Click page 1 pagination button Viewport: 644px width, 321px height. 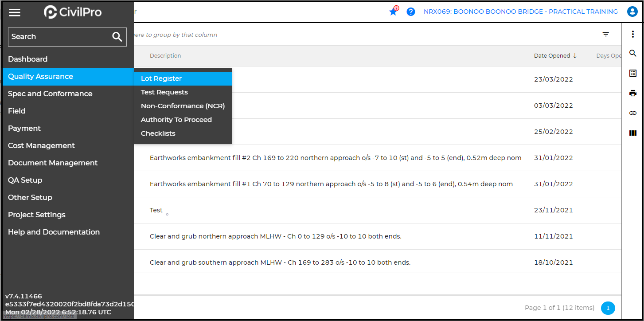point(608,308)
